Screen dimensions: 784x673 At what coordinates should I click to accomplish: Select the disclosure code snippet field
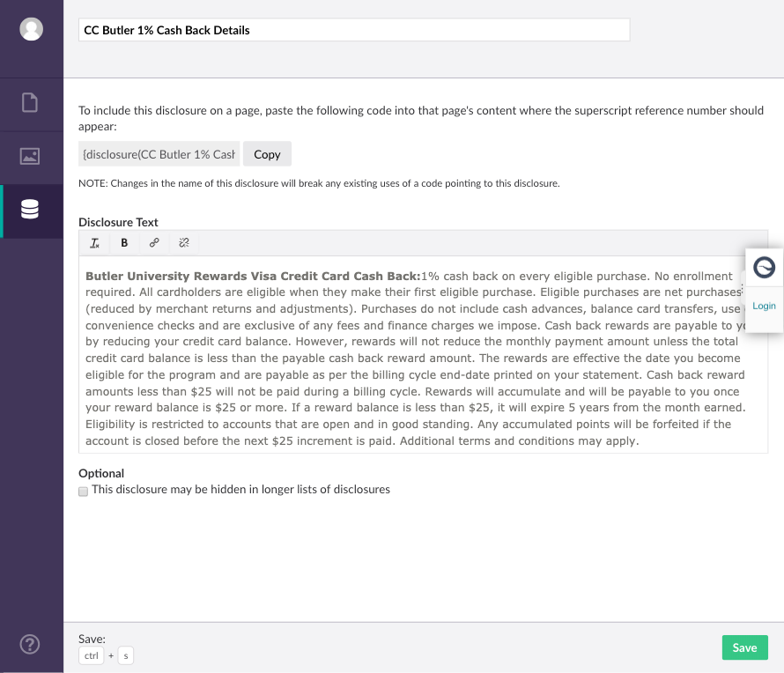pos(159,154)
